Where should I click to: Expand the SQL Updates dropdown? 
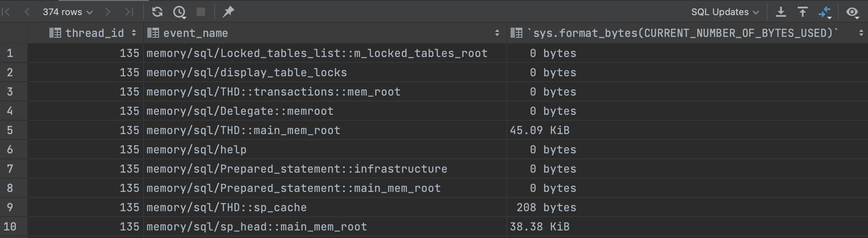725,12
